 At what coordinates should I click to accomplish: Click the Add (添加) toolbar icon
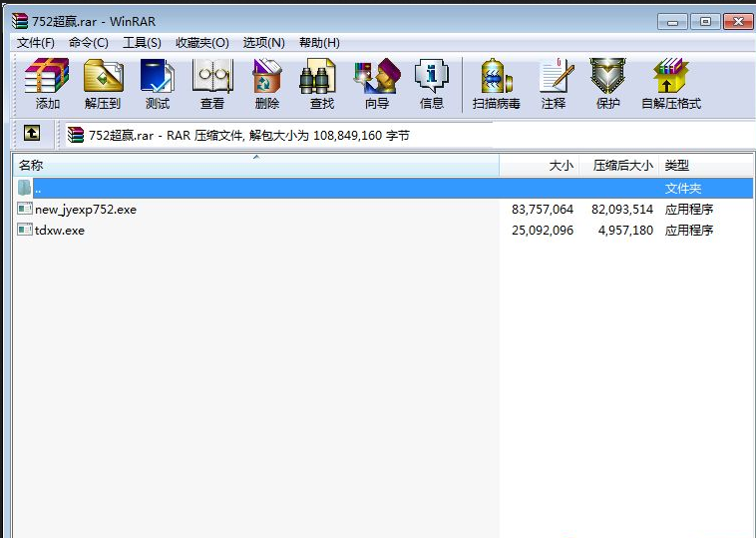[x=47, y=76]
